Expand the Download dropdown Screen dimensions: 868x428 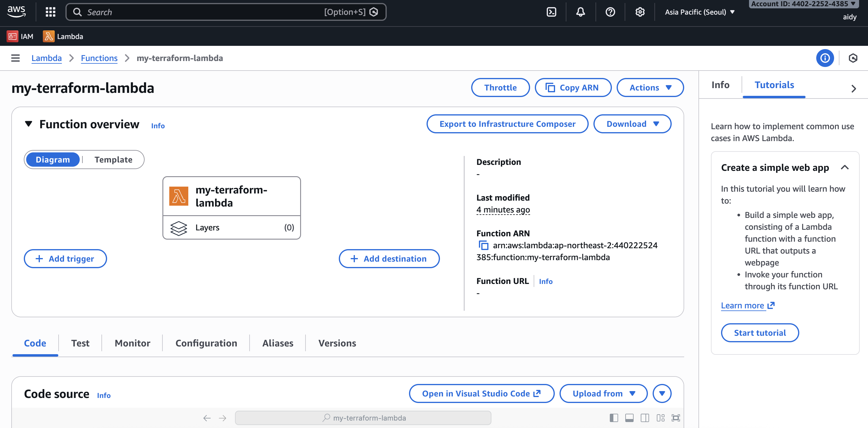click(x=632, y=124)
